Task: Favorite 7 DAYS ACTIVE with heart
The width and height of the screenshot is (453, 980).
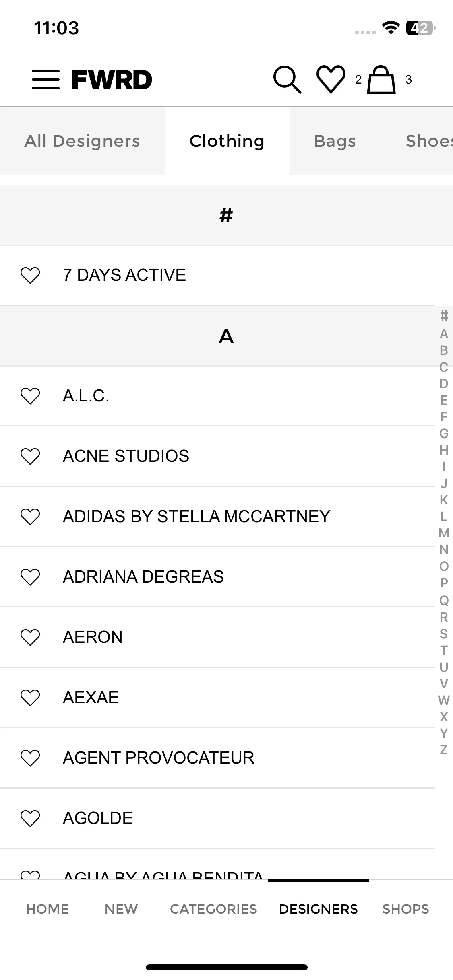Action: coord(30,275)
